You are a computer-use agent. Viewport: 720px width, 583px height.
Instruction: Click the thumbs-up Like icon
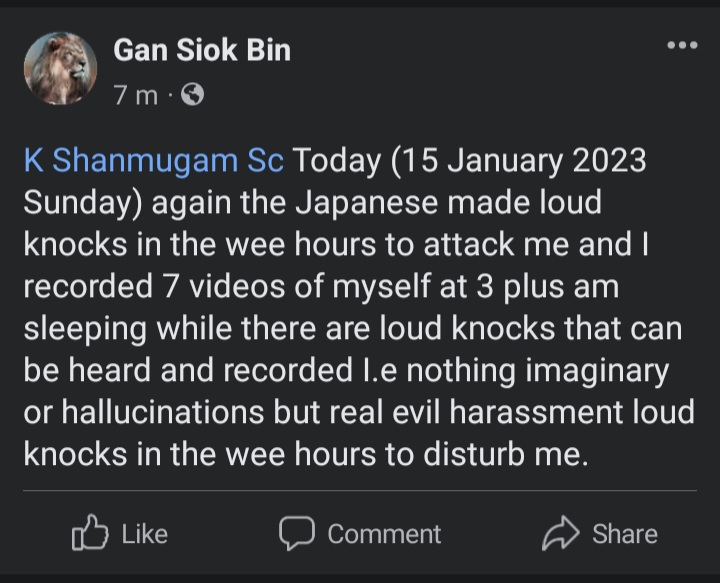click(89, 534)
